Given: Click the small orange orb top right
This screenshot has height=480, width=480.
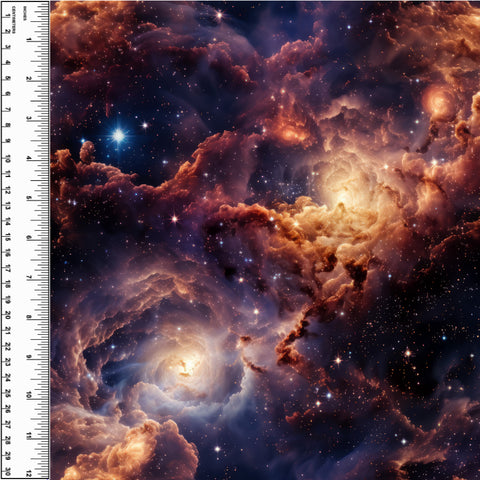Looking at the screenshot, I should click(439, 102).
